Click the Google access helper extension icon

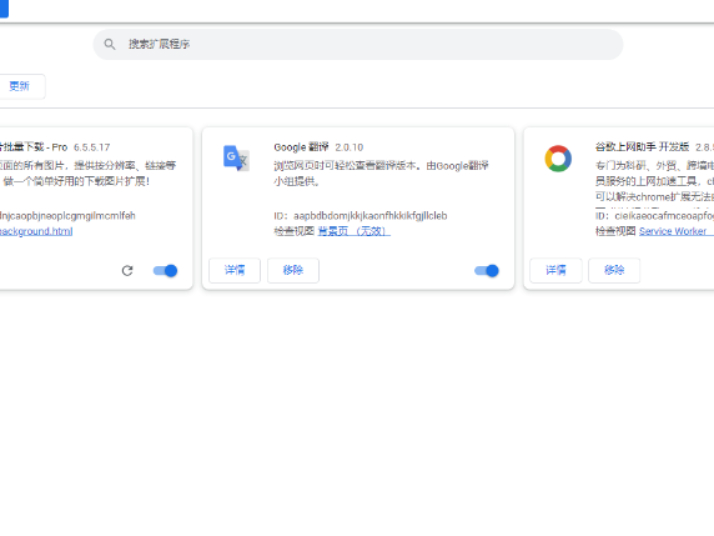[x=558, y=158]
